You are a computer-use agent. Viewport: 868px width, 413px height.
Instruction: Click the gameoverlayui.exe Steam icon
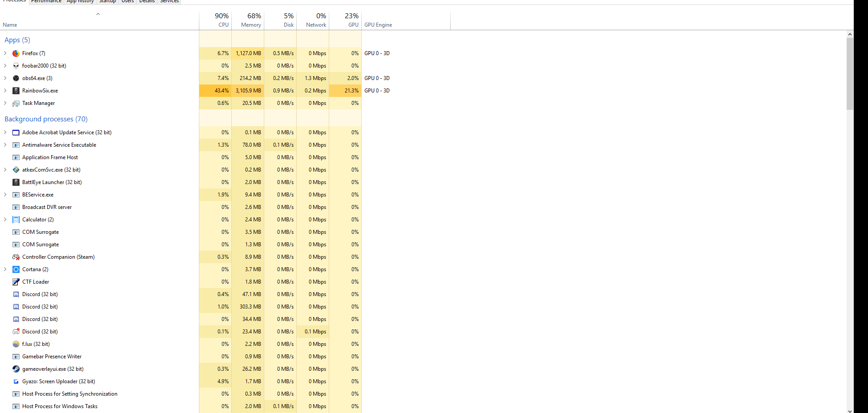coord(16,369)
